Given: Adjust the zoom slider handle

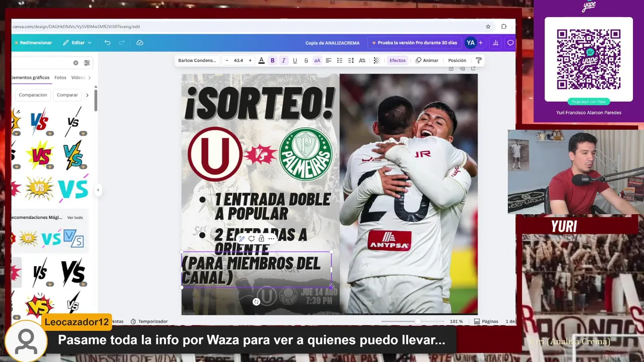Looking at the screenshot, I should point(417,321).
